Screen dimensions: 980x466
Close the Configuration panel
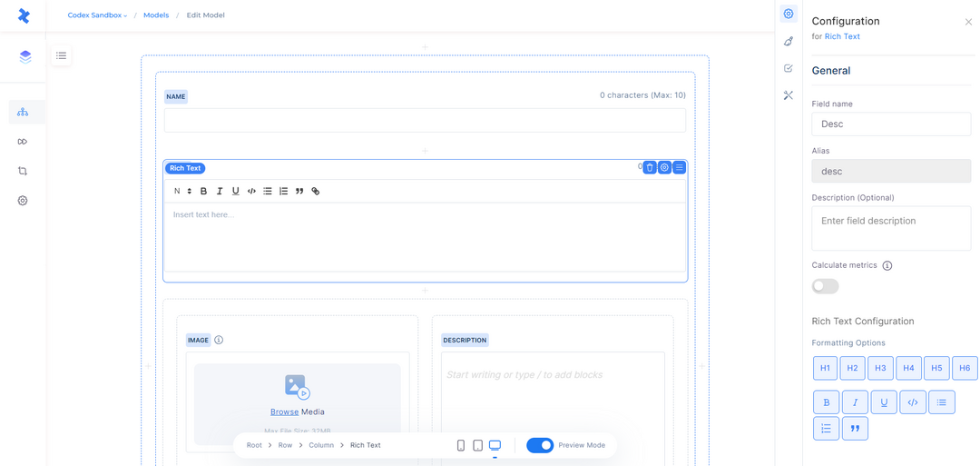pyautogui.click(x=968, y=22)
